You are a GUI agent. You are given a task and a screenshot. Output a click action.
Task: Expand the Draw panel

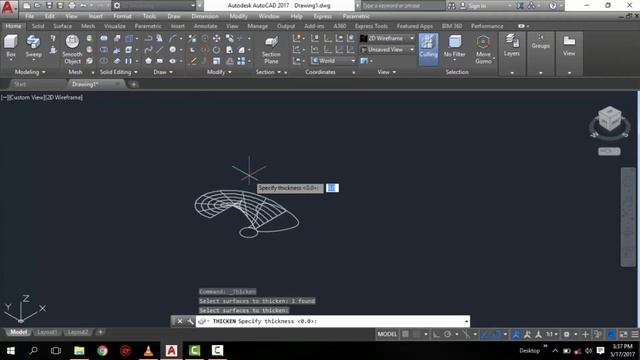pos(163,72)
